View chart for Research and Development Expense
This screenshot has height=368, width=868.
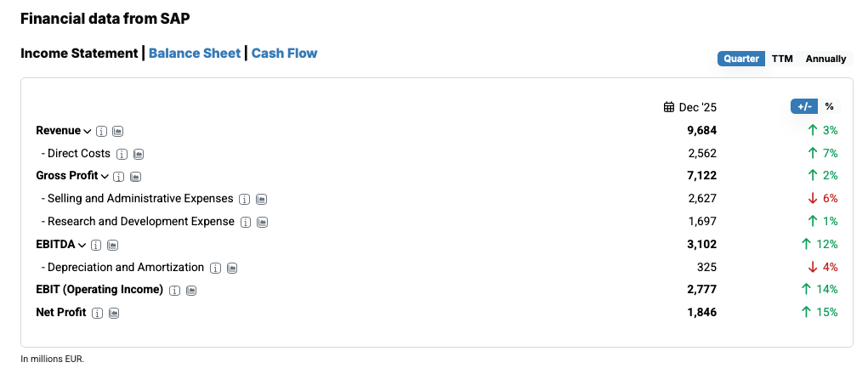pos(263,222)
